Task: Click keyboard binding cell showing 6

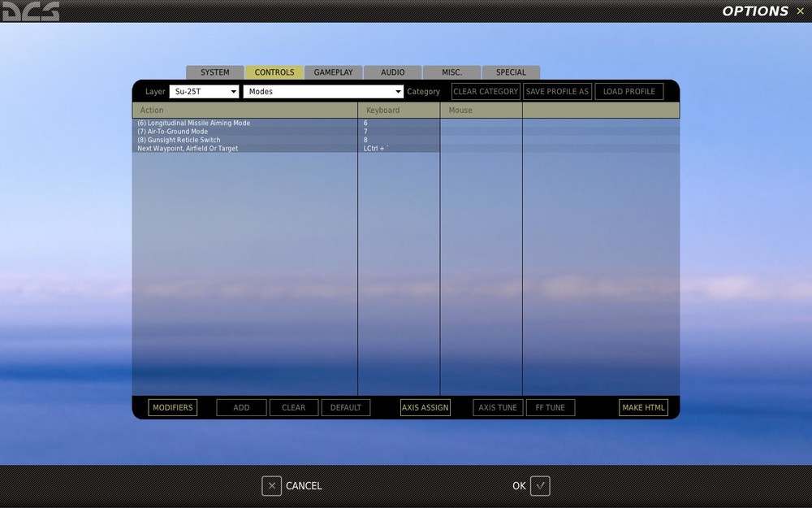Action: point(399,123)
